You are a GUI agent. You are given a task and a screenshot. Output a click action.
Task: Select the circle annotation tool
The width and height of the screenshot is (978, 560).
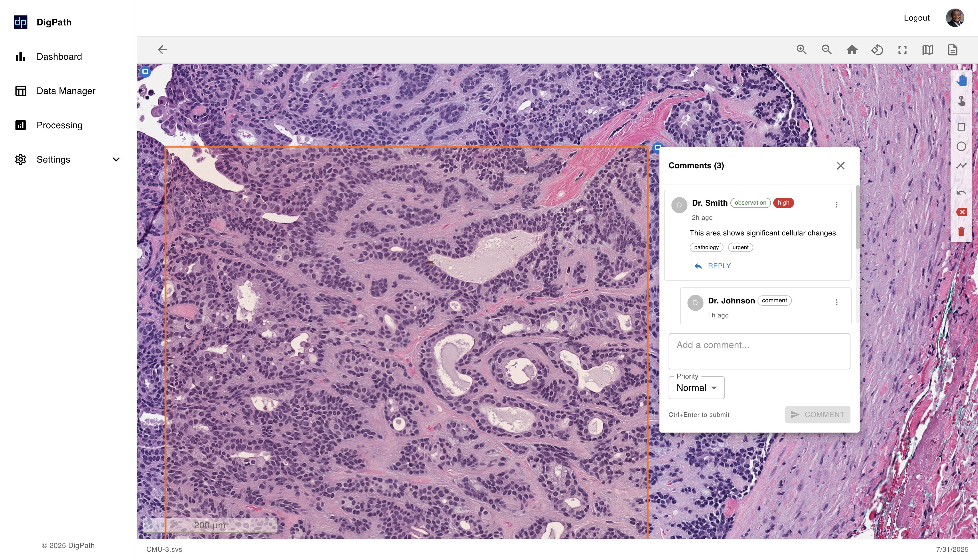coord(961,147)
